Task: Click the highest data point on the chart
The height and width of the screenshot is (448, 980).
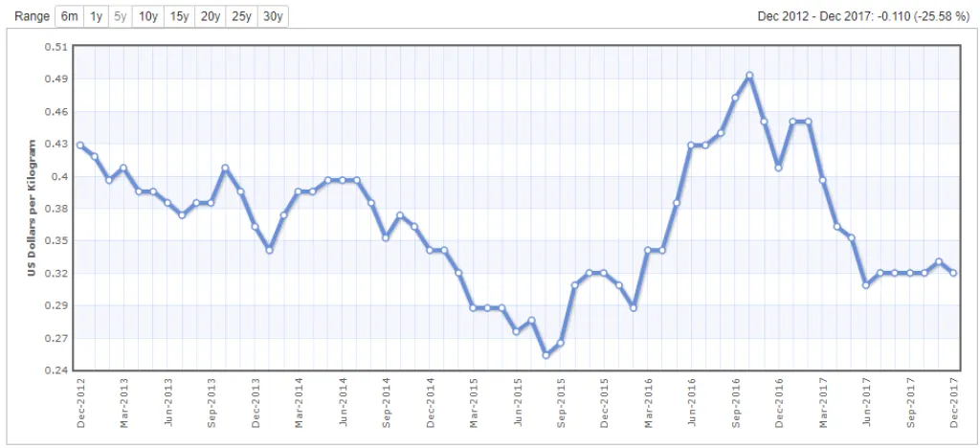Action: (749, 75)
